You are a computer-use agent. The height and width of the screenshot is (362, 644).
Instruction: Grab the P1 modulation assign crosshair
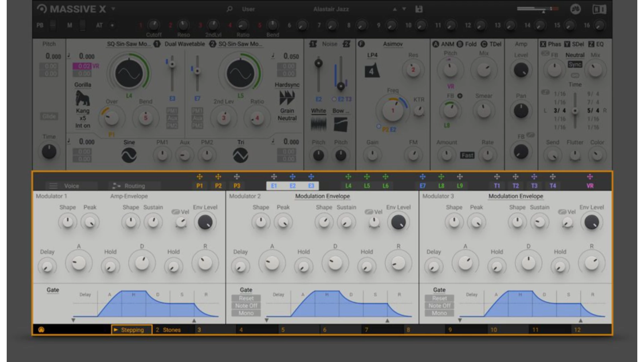pyautogui.click(x=200, y=177)
